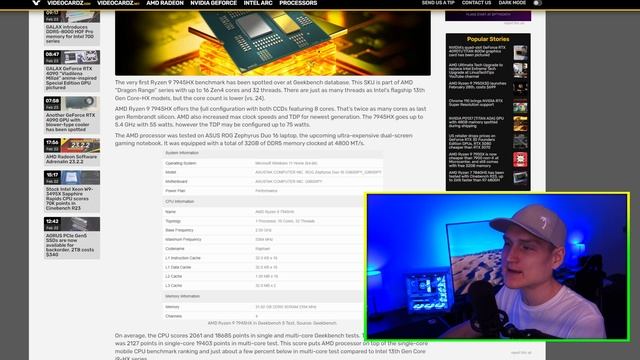This screenshot has width=640, height=360.
Task: Open Stock Intel Xeon W9-3495X Cinebench story
Action: pos(69,199)
